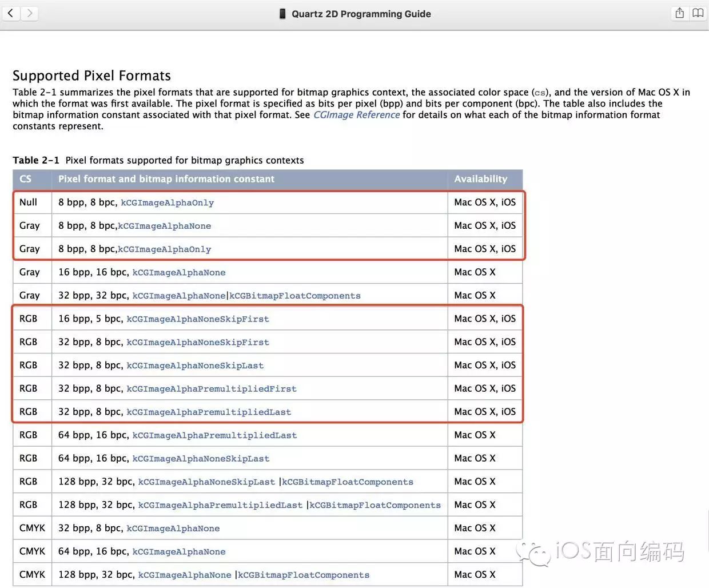Go back with the left chevron button
Viewport: 709px width, 588px height.
point(11,13)
